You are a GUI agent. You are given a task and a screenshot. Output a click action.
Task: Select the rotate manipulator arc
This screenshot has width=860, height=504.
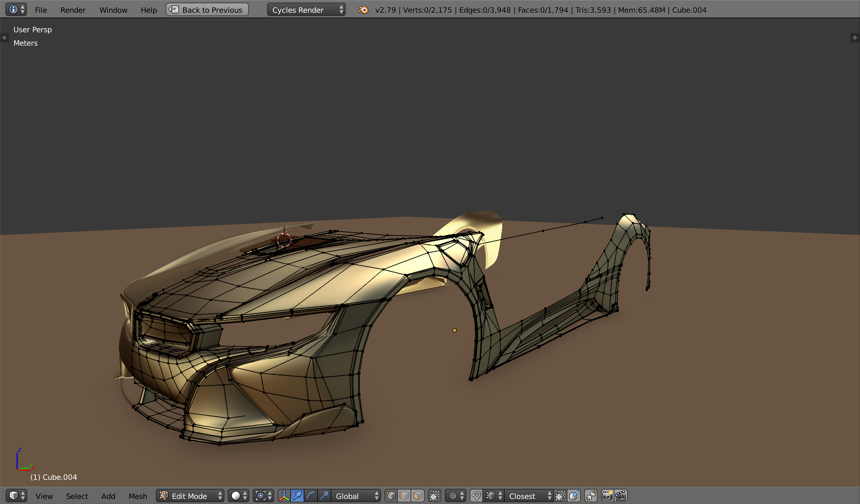310,496
